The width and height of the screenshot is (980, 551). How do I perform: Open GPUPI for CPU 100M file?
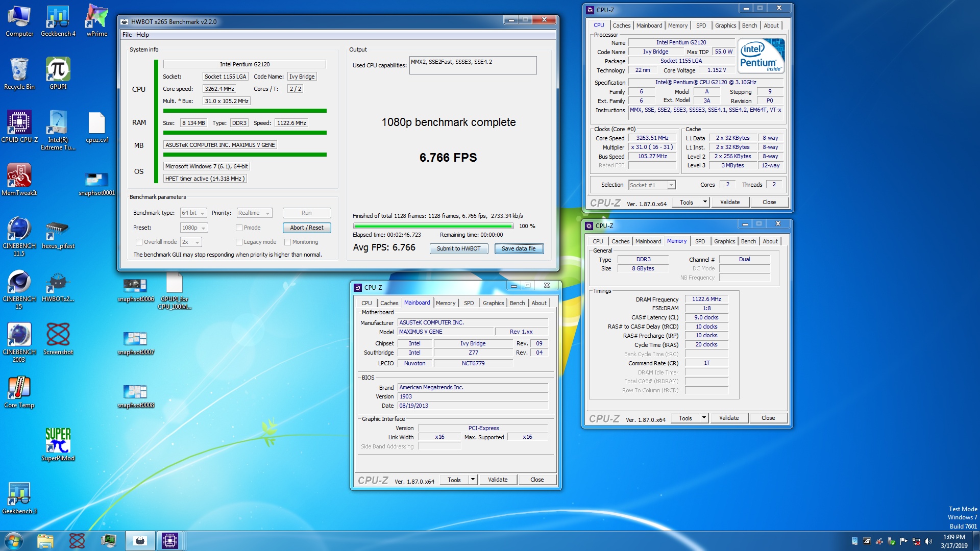[175, 291]
